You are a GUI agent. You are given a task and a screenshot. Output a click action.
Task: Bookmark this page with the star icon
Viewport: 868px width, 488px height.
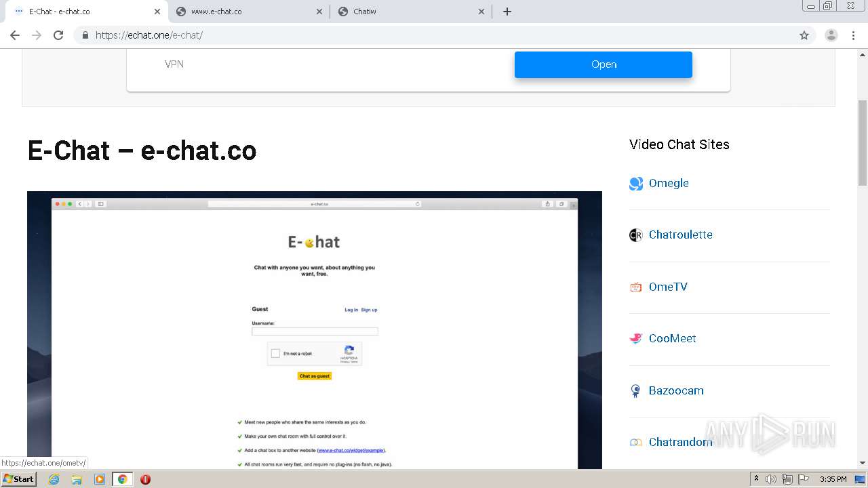pos(804,35)
